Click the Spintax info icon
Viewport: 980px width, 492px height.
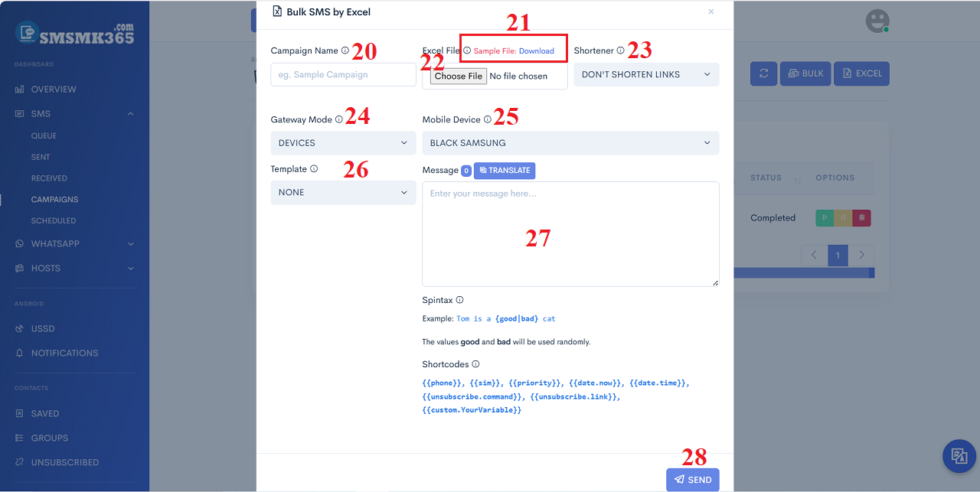point(459,300)
